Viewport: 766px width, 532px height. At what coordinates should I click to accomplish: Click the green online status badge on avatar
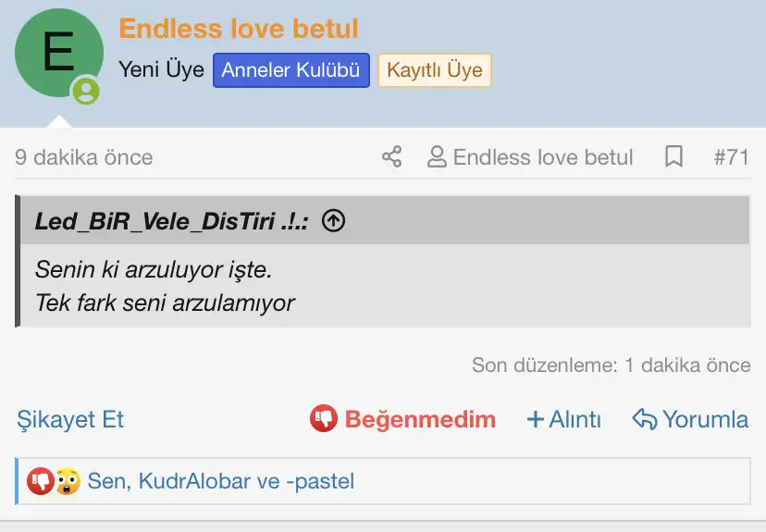click(86, 91)
